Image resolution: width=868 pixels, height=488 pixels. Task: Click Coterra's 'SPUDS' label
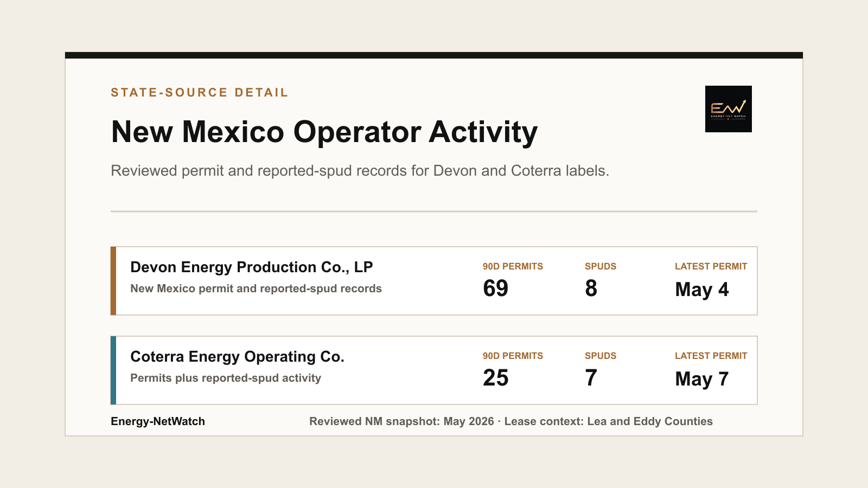[601, 356]
